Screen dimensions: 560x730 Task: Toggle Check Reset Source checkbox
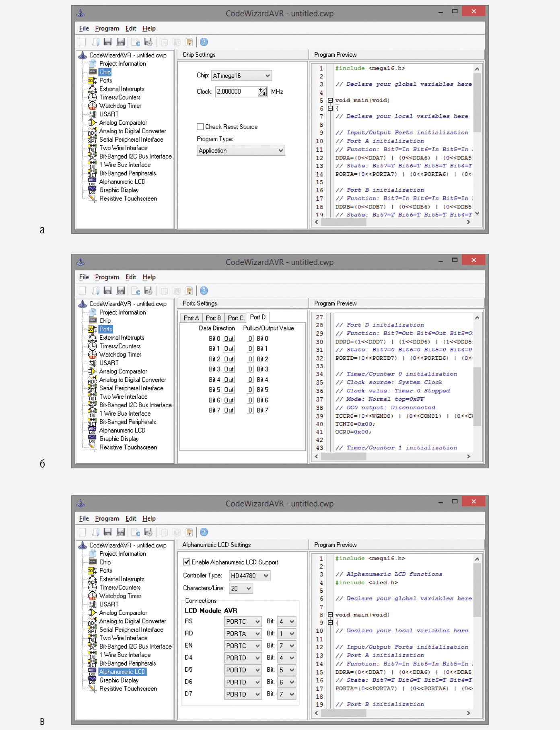pos(200,127)
